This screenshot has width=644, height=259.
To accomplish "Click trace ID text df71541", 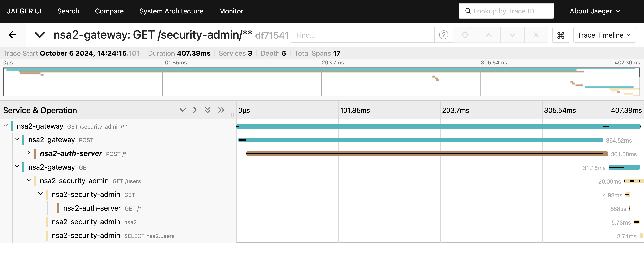I will click(x=272, y=36).
